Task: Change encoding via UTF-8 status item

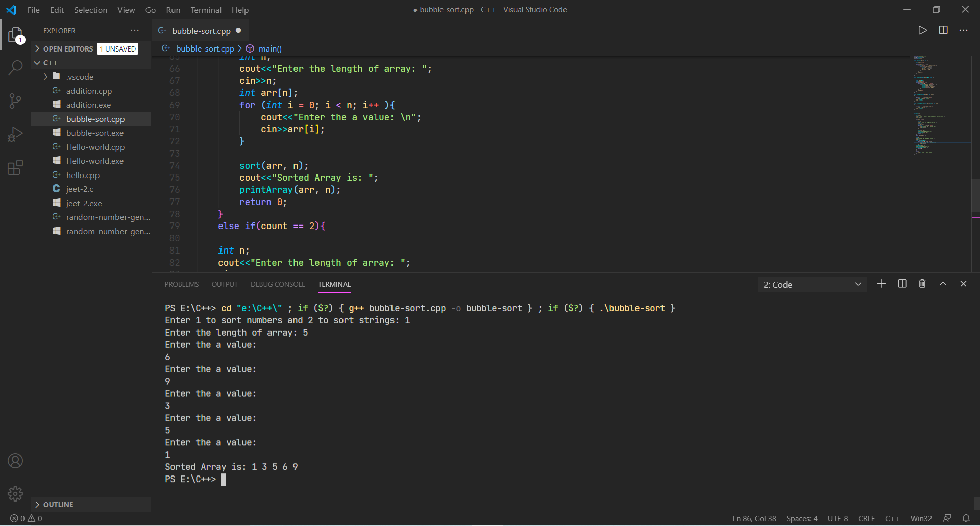Action: 838,518
